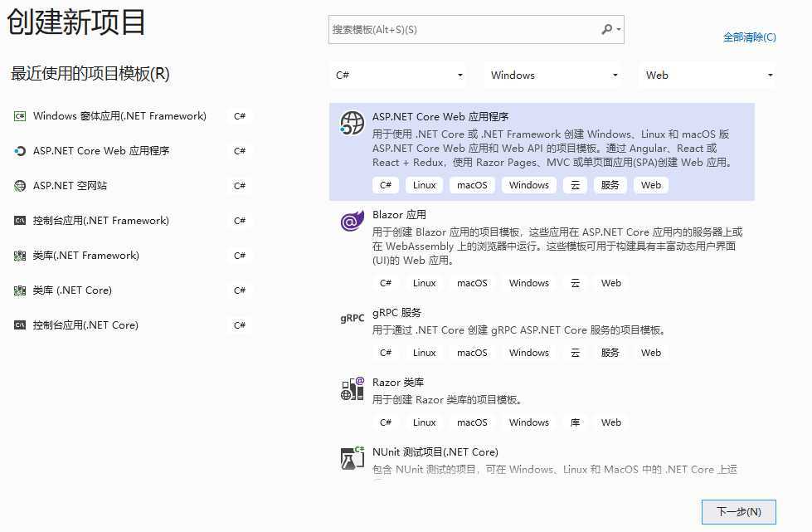Click the 库 tag under Razor 类库
Image resolution: width=812 pixels, height=532 pixels.
pyautogui.click(x=575, y=422)
